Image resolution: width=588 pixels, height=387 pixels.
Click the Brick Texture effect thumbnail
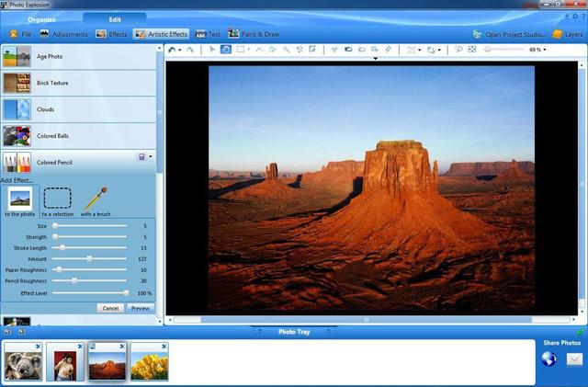pyautogui.click(x=17, y=83)
